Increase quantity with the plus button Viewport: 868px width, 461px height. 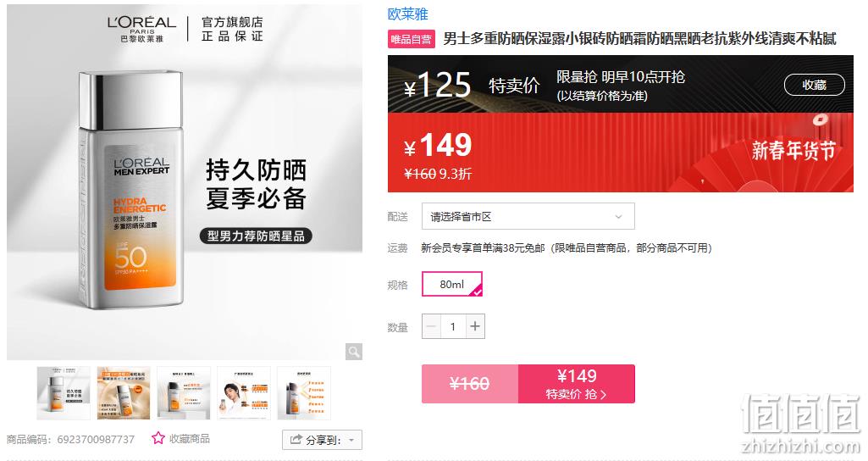click(x=475, y=326)
